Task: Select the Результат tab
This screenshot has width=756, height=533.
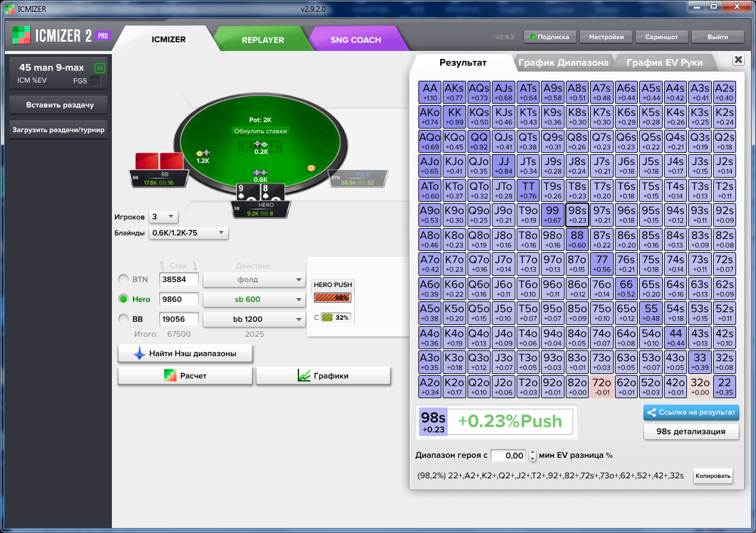Action: pos(463,62)
